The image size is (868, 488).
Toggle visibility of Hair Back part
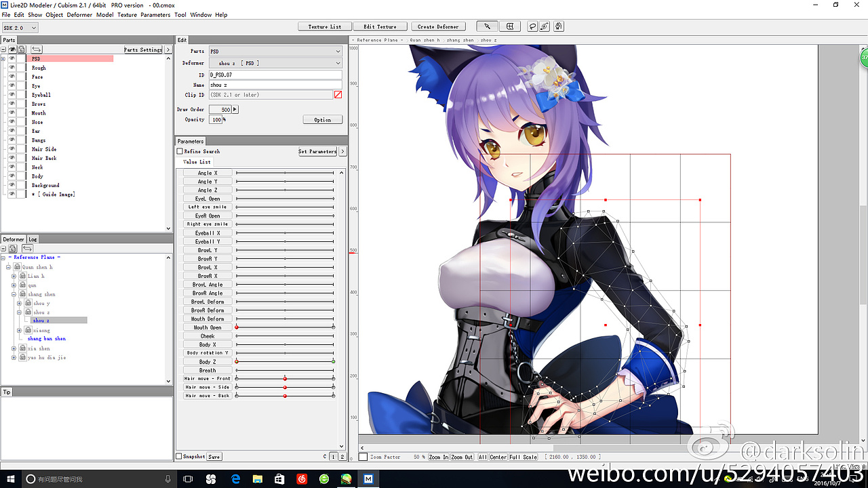(12, 158)
